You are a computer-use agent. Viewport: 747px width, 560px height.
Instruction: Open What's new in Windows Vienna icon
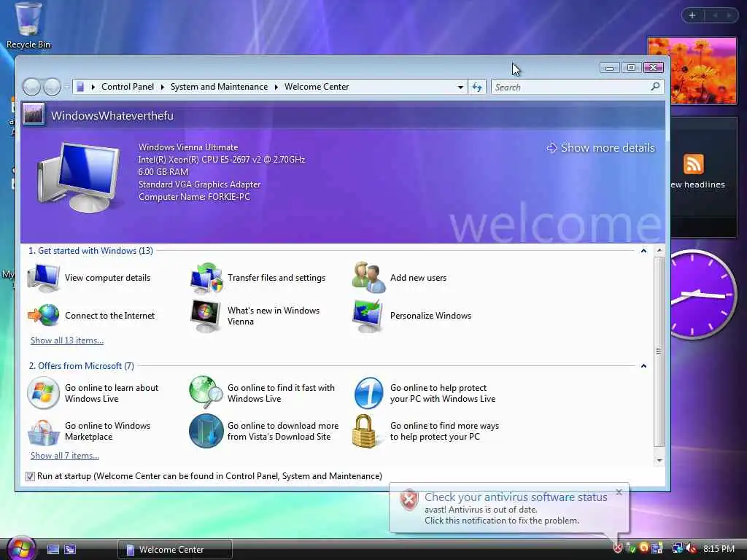coord(205,316)
